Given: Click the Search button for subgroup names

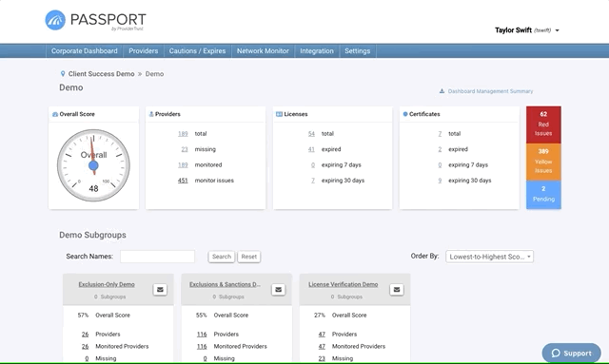Looking at the screenshot, I should point(222,257).
